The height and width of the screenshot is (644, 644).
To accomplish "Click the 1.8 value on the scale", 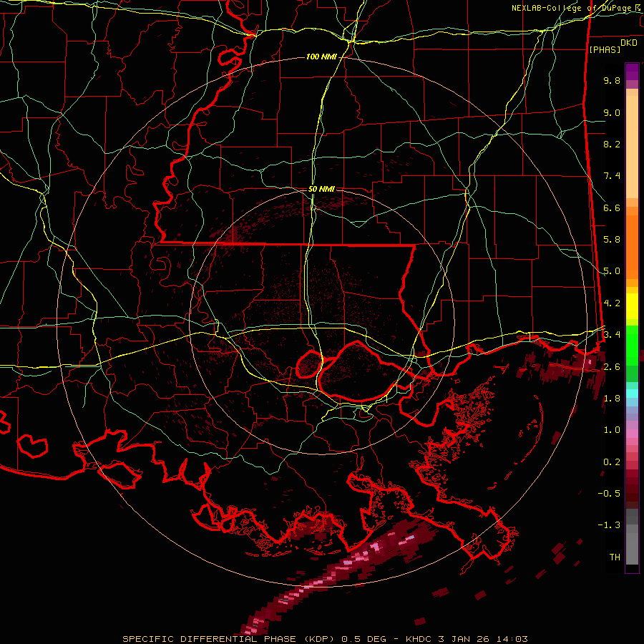I will tap(612, 399).
